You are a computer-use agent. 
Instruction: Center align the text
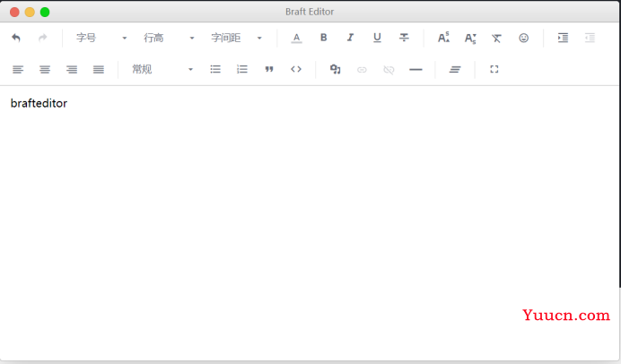(x=45, y=70)
